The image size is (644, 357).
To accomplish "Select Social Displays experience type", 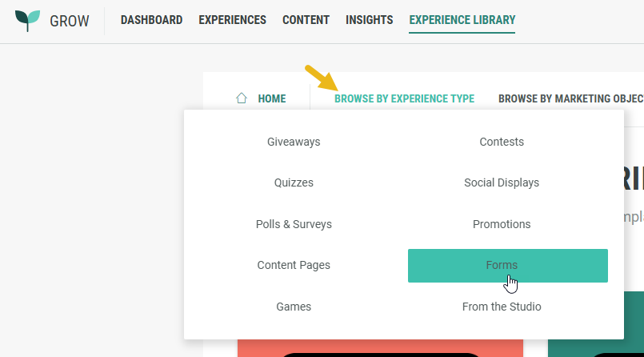I will 502,183.
